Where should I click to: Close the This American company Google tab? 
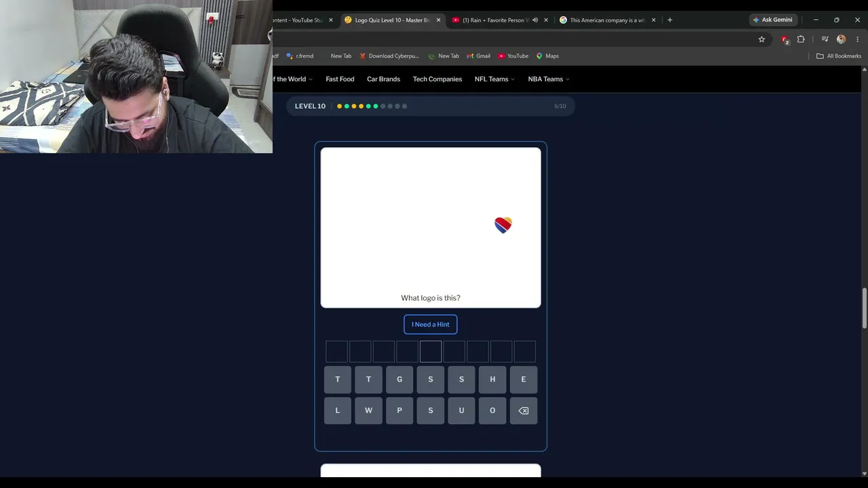click(x=654, y=20)
